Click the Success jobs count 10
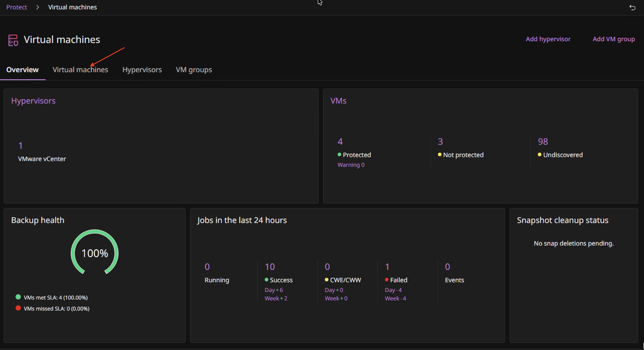This screenshot has width=644, height=350. click(270, 267)
